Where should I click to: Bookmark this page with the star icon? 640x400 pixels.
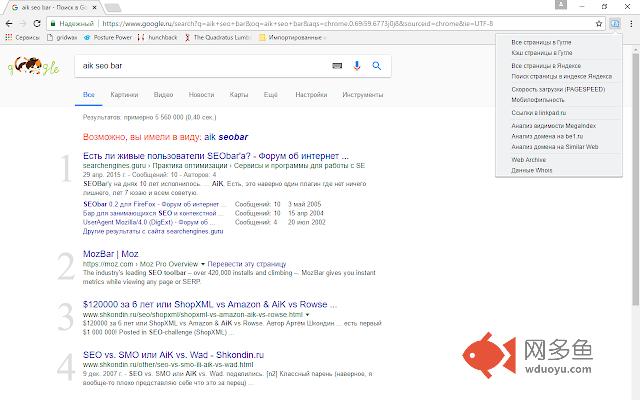coord(599,24)
